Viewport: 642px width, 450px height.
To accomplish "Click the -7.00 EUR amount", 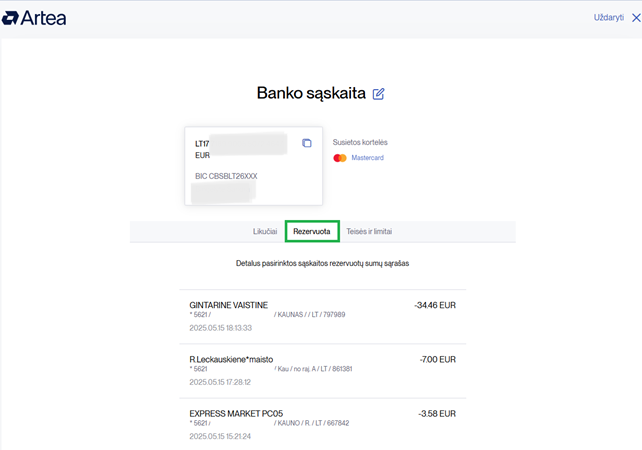I will pyautogui.click(x=438, y=360).
